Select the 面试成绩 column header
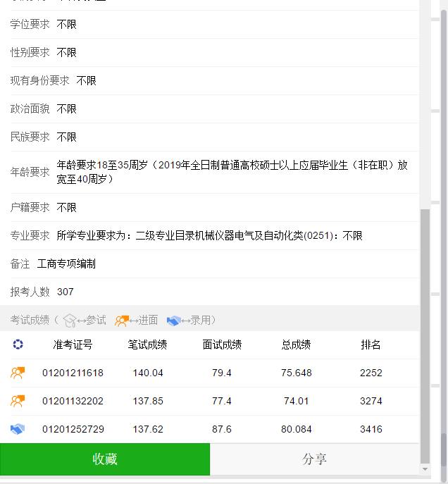 tap(222, 345)
